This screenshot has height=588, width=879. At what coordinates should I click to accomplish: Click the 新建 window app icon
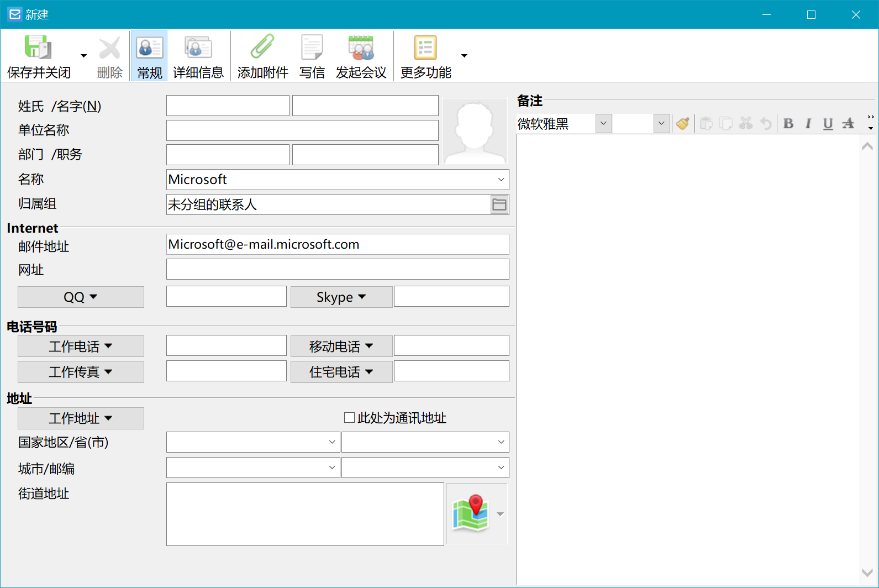(15, 14)
